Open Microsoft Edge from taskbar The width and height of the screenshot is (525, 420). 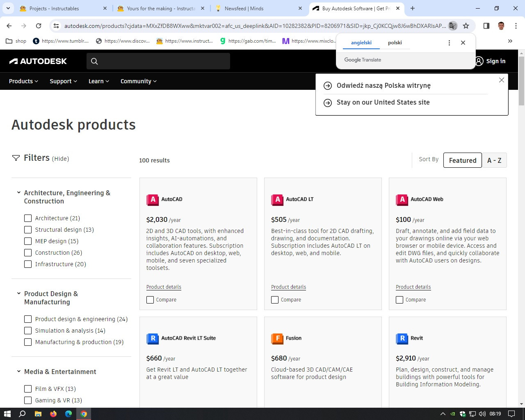pos(68,414)
